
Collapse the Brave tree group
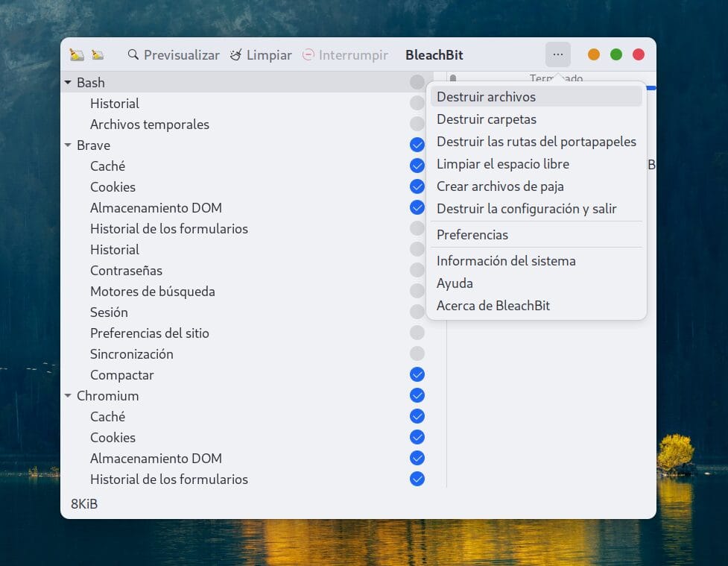68,145
